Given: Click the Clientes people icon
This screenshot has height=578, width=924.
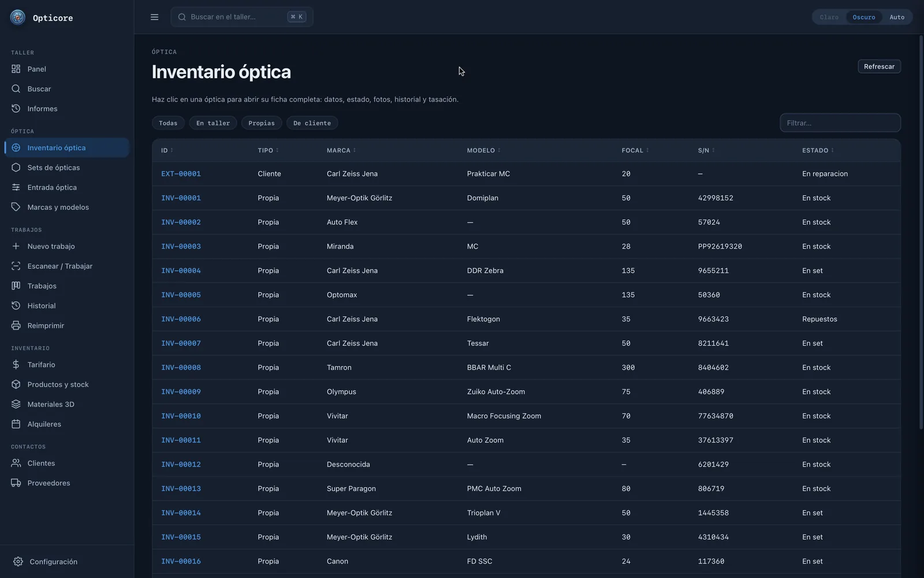Looking at the screenshot, I should click(x=16, y=463).
